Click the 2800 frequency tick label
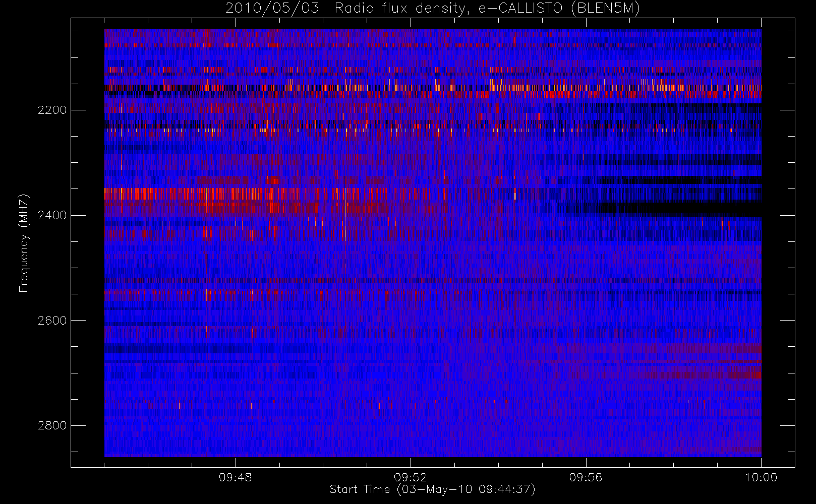Screen dimensions: 816x504 [x=52, y=425]
